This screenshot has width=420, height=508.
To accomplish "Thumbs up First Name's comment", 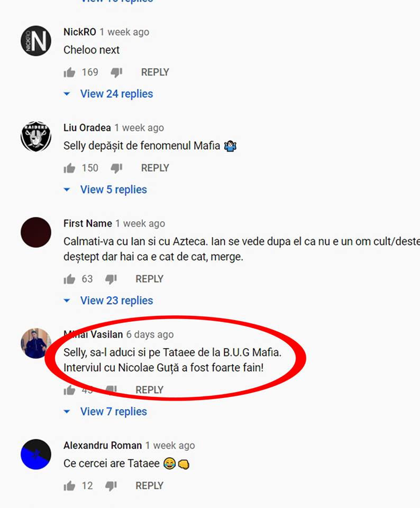I will pyautogui.click(x=69, y=279).
